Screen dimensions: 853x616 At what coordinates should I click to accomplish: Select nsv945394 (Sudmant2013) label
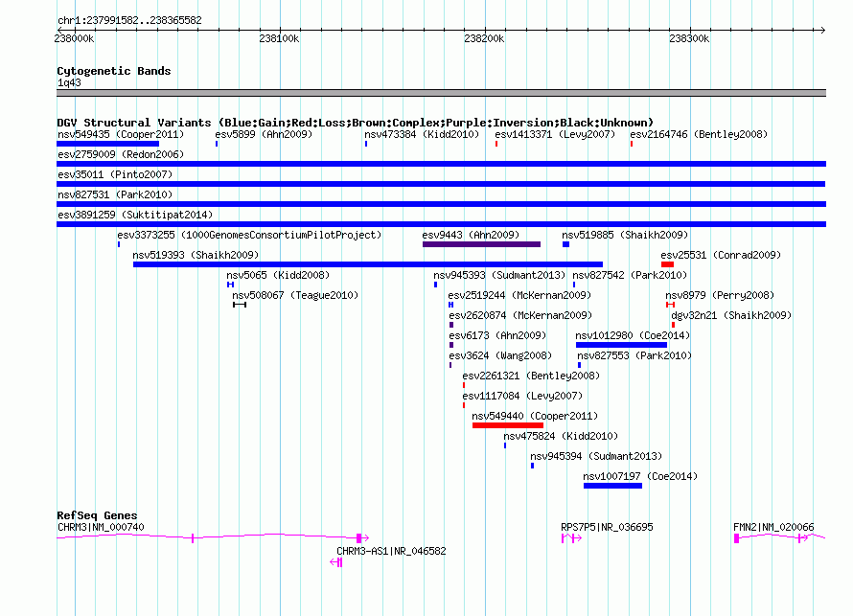pyautogui.click(x=596, y=456)
